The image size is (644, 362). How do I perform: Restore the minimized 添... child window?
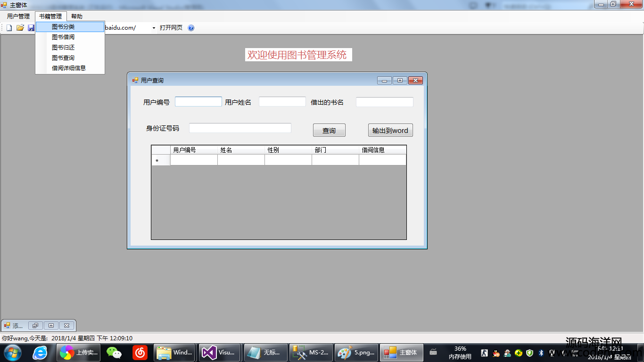click(x=35, y=325)
